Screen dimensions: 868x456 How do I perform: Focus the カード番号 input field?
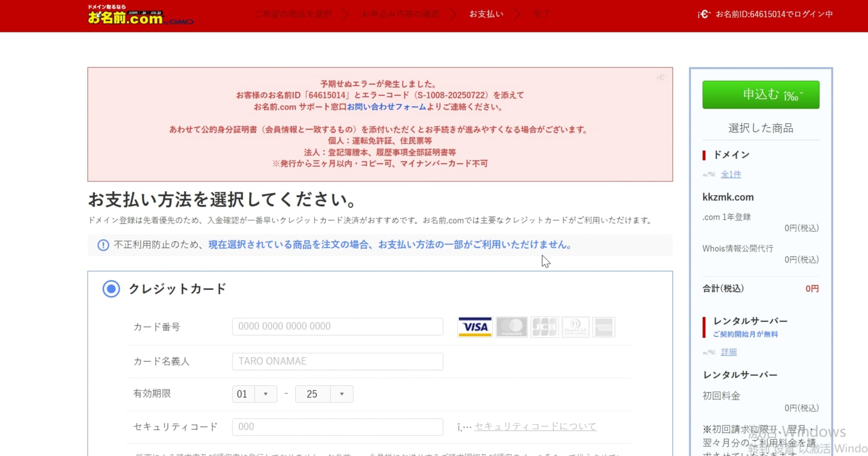pos(337,326)
